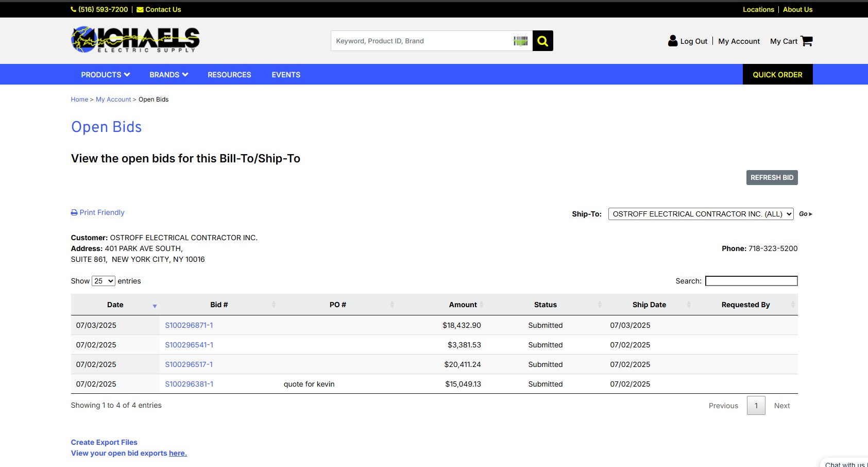This screenshot has width=868, height=467.
Task: Click the magnifying glass search button
Action: click(x=542, y=41)
